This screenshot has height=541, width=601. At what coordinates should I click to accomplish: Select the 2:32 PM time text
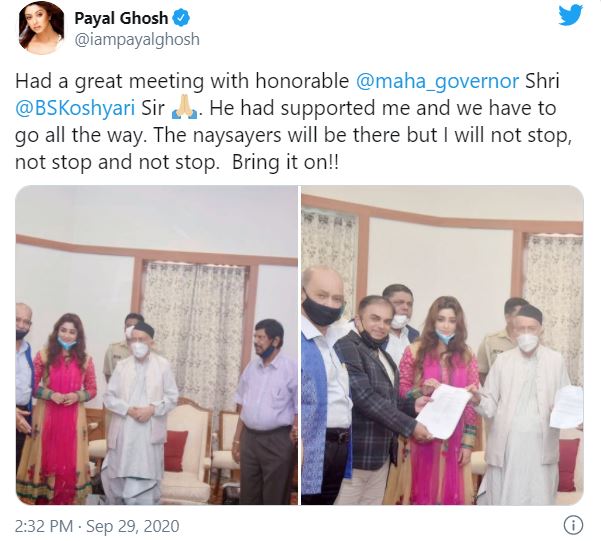[44, 526]
